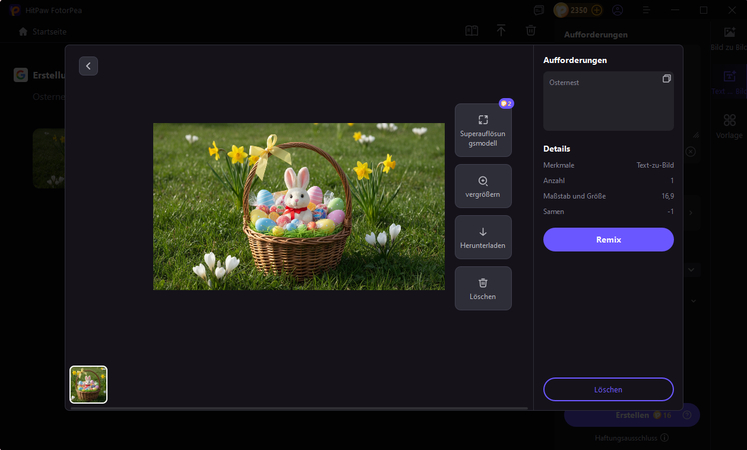Viewport: 747px width, 450px height.
Task: Click the Samen seed value -1
Action: click(x=670, y=211)
